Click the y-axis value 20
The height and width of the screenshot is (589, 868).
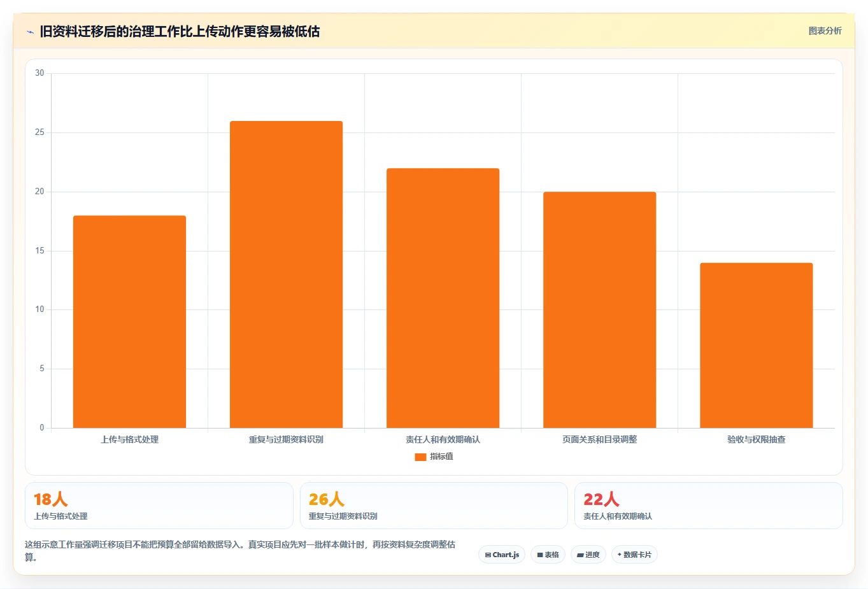[x=39, y=192]
